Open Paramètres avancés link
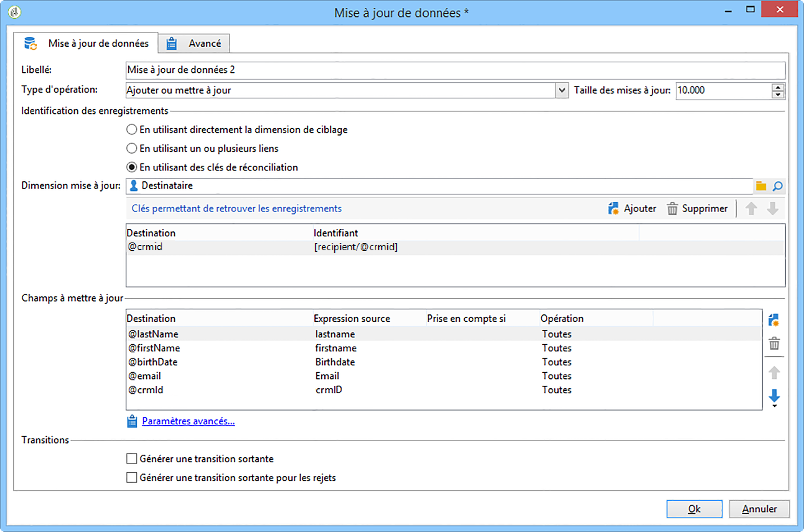Screen dimensions: 804x532 (x=188, y=421)
